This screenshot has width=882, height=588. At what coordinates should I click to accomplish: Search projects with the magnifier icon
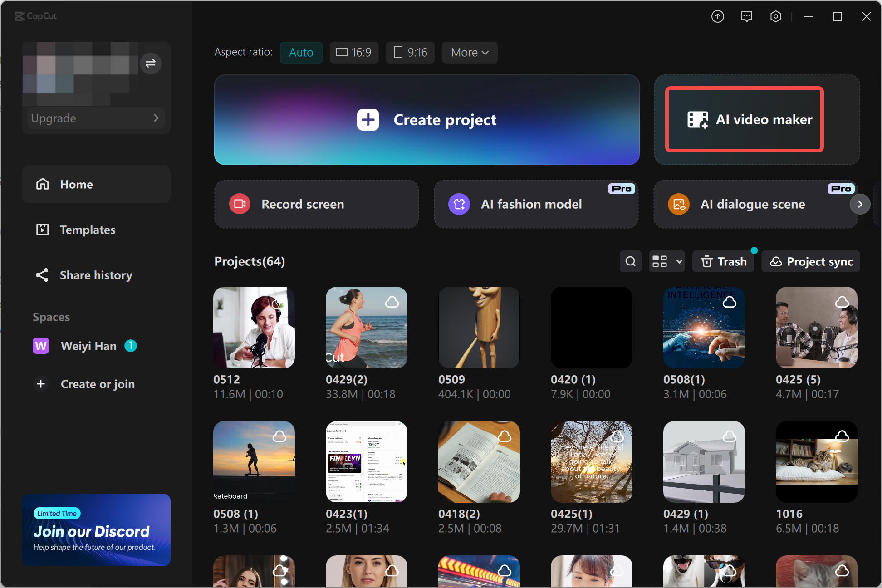click(631, 261)
